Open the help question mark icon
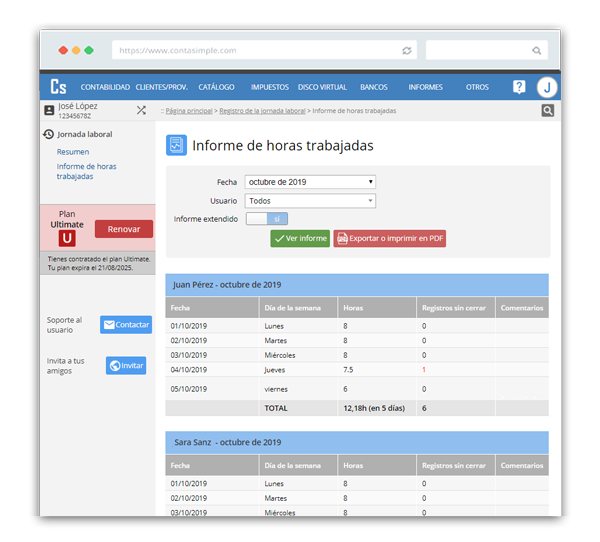 [x=519, y=87]
